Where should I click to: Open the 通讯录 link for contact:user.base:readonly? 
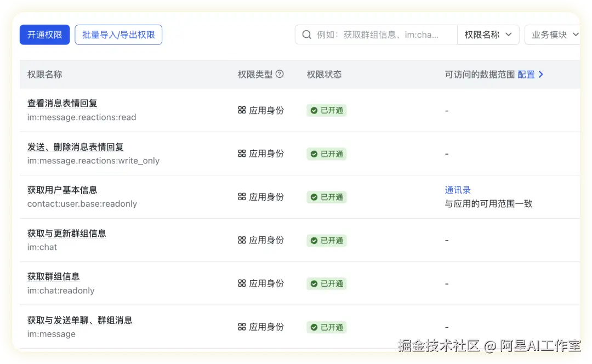click(x=458, y=190)
